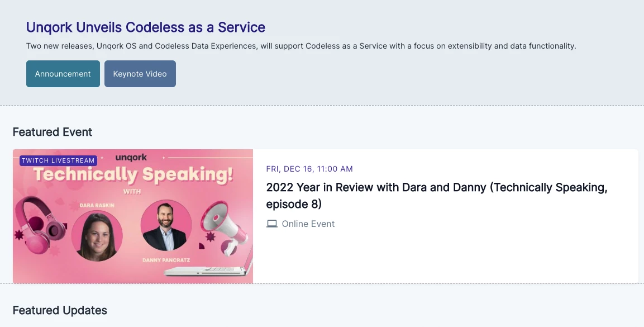Click the unqork logo in the banner
Screen dimensions: 644x327
tap(131, 157)
